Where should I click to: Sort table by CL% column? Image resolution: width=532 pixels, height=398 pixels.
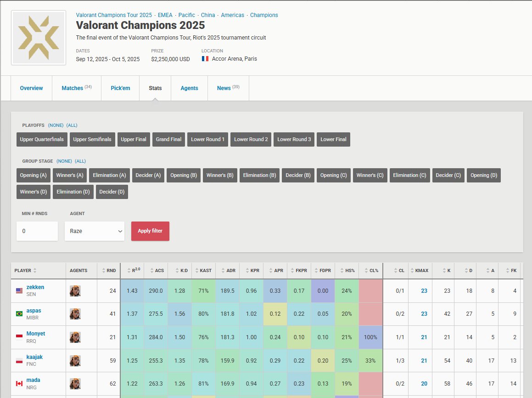tap(371, 271)
